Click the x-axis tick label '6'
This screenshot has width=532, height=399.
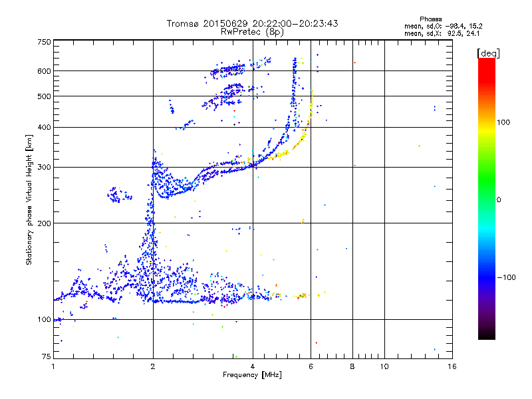(311, 366)
